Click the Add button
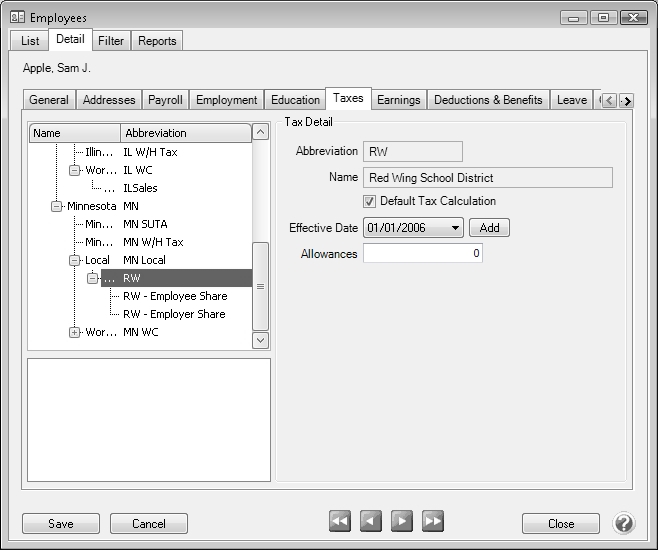The height and width of the screenshot is (550, 658). (x=489, y=228)
